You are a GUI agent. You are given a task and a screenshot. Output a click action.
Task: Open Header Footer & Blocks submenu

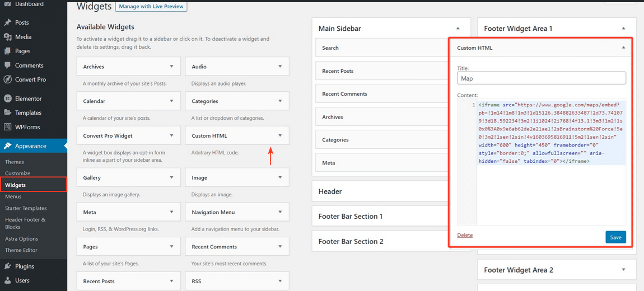click(x=25, y=223)
